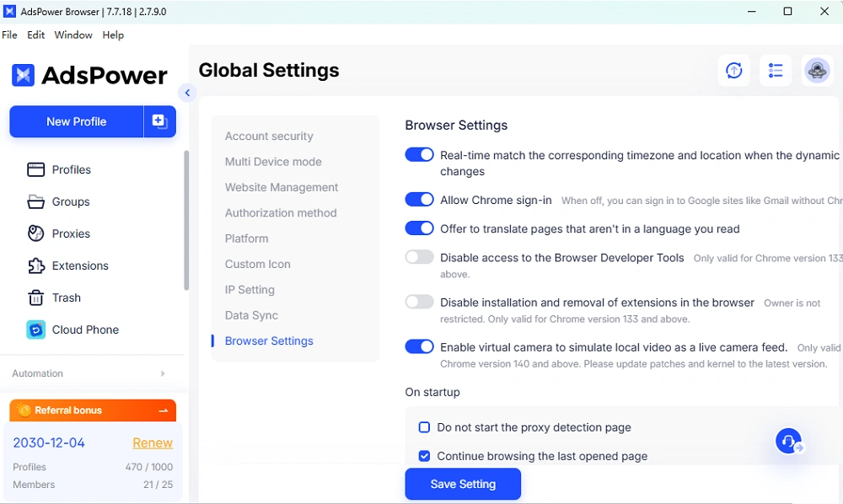
Task: Open the Profiles section icon
Action: point(35,169)
